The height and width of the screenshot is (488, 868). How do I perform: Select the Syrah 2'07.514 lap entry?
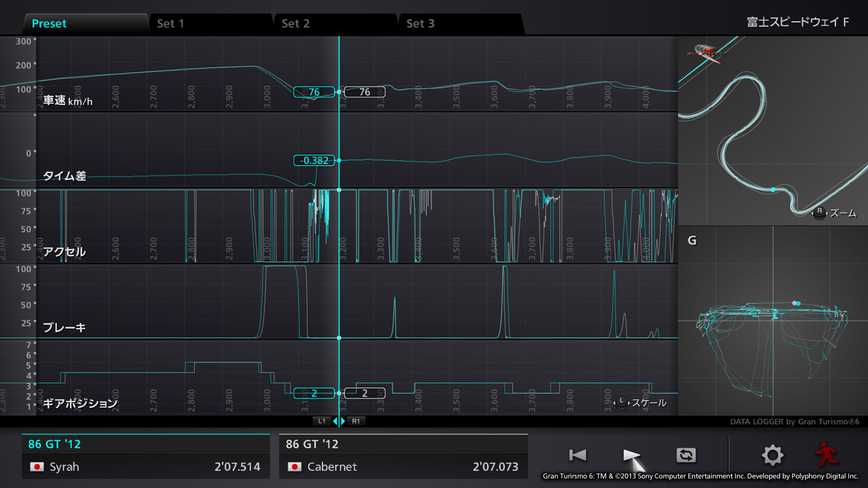coord(146,466)
